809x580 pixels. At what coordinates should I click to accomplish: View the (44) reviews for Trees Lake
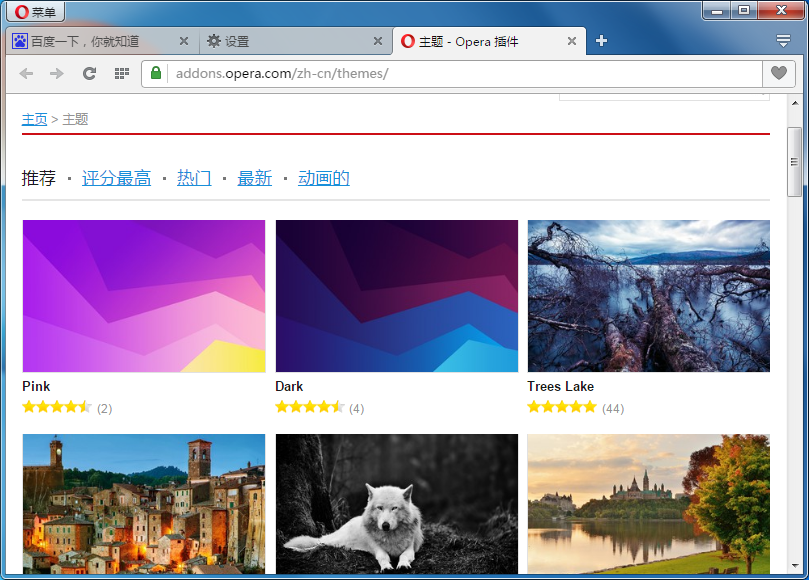coord(611,407)
